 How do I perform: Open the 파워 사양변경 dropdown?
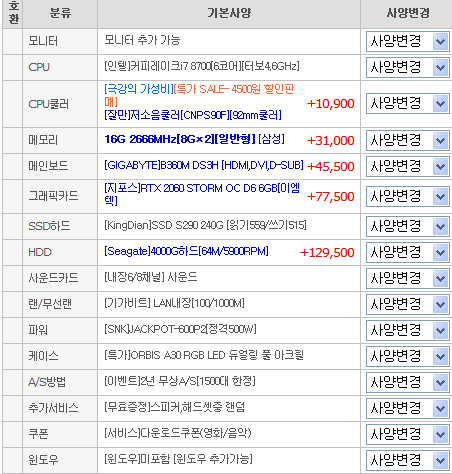(407, 330)
